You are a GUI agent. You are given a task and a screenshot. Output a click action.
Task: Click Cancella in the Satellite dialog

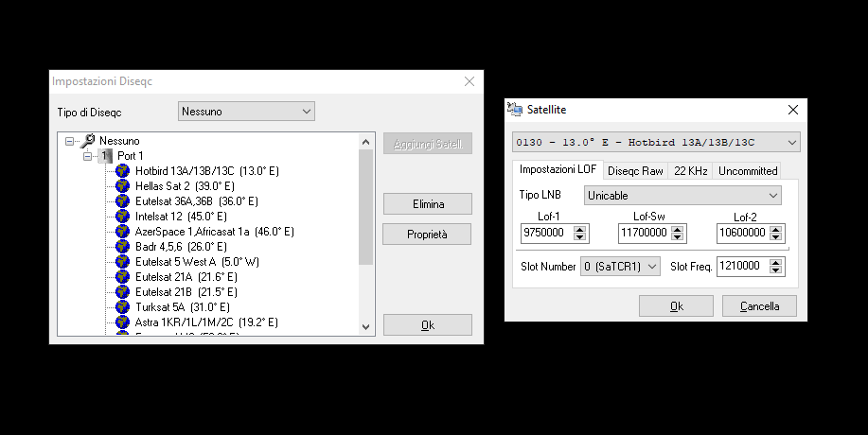[759, 306]
